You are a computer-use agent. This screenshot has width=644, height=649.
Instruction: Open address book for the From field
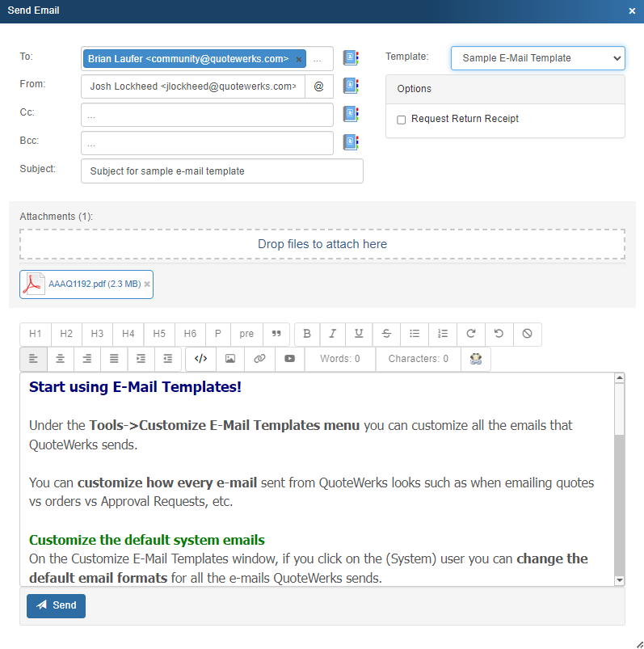(x=351, y=86)
